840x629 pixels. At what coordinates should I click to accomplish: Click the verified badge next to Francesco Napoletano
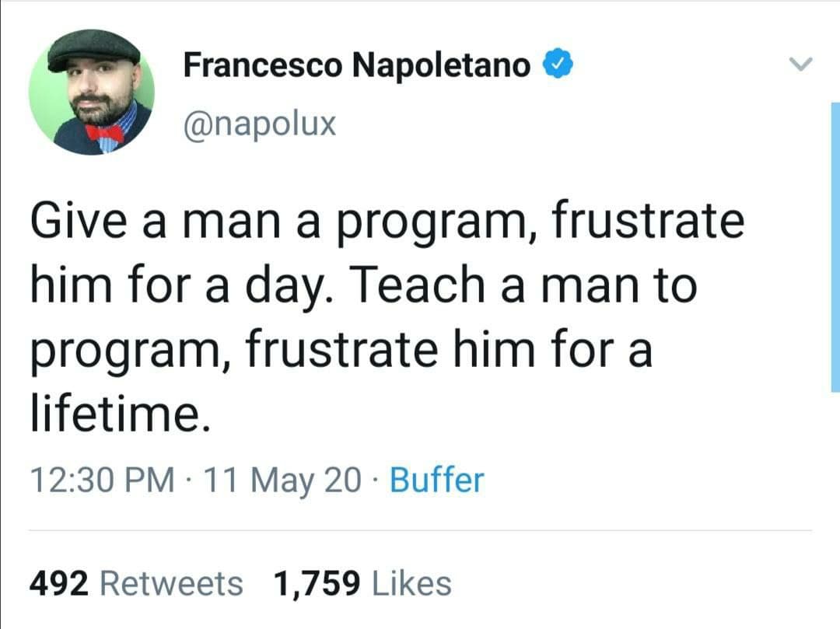coord(558,65)
